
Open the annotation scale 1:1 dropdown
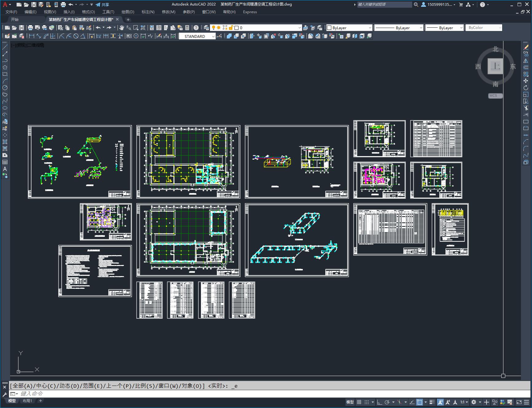tap(464, 402)
